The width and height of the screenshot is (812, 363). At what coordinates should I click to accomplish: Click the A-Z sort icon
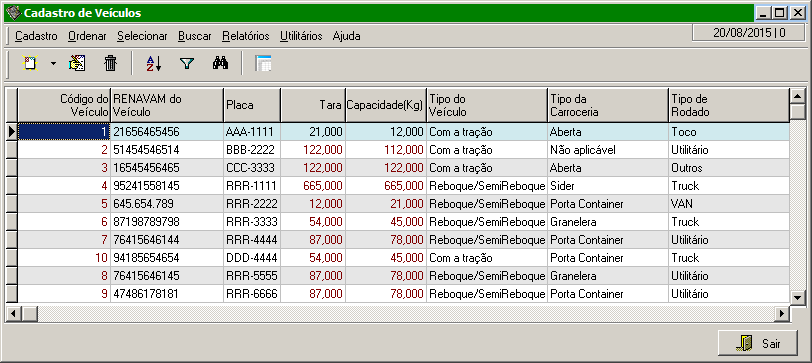(154, 63)
